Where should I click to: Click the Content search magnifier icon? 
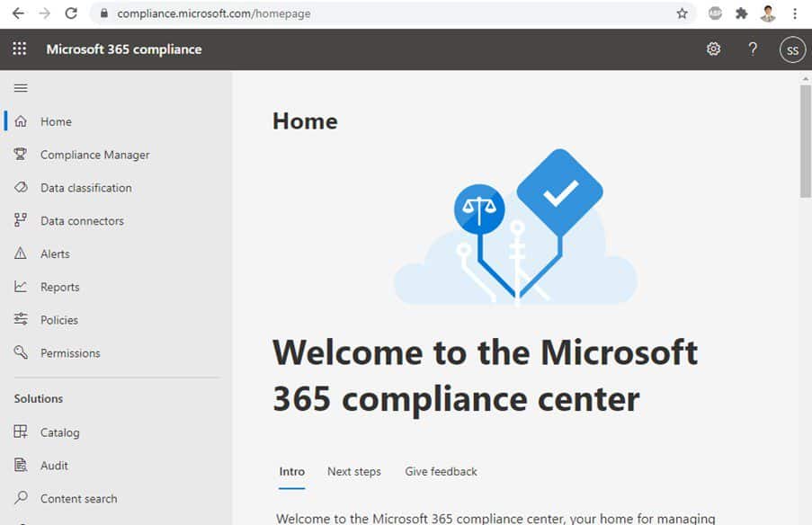coord(21,498)
